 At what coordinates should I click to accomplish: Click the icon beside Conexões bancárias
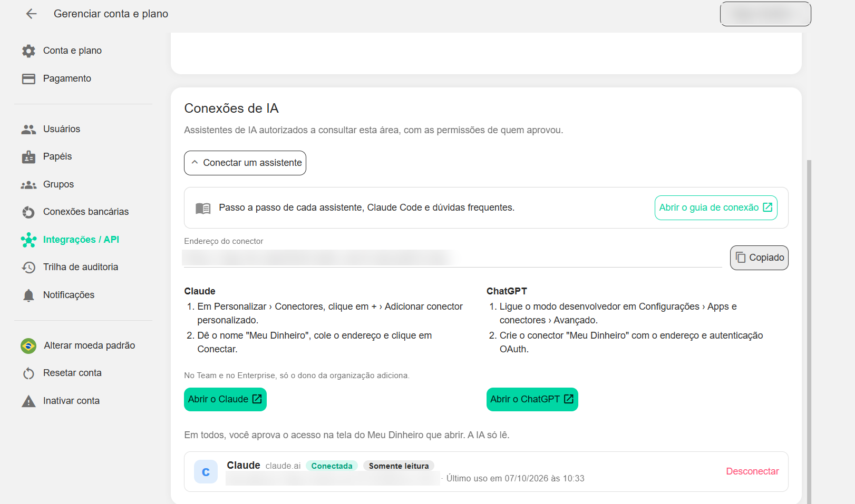[28, 212]
